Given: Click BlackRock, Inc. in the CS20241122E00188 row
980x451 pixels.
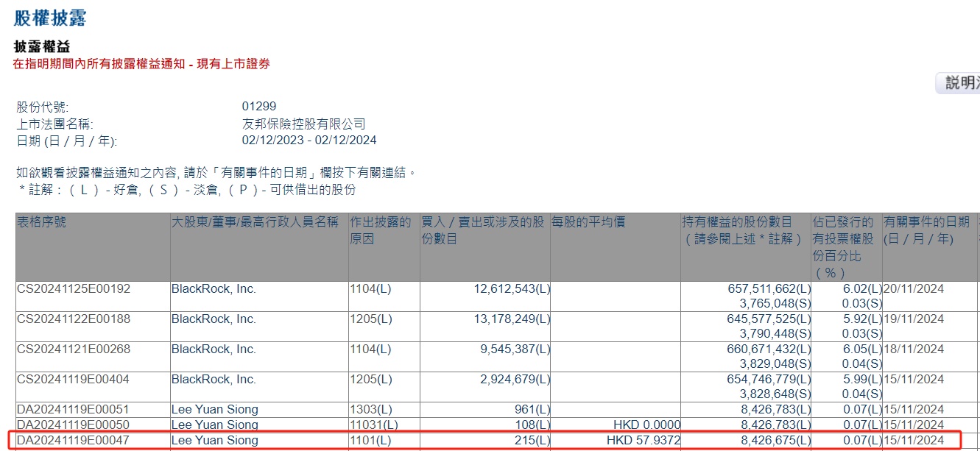Looking at the screenshot, I should pos(214,319).
